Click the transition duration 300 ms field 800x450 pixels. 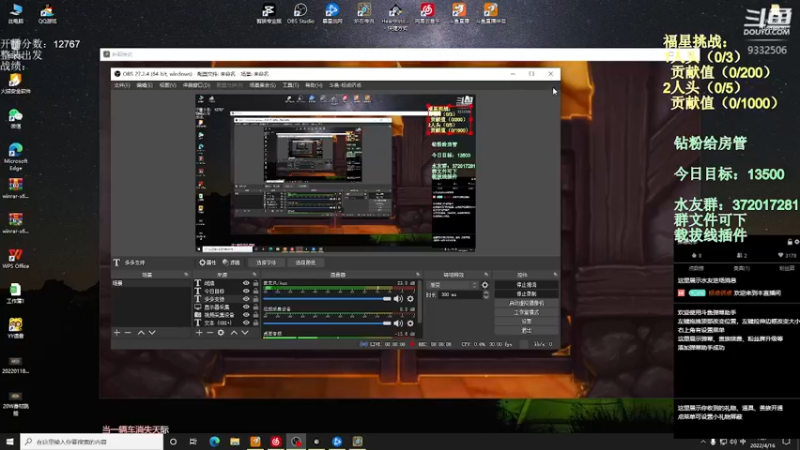click(460, 295)
